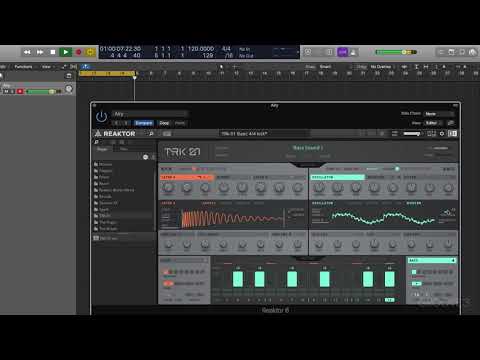Click the Bass Sound 1 preset name

[307, 148]
